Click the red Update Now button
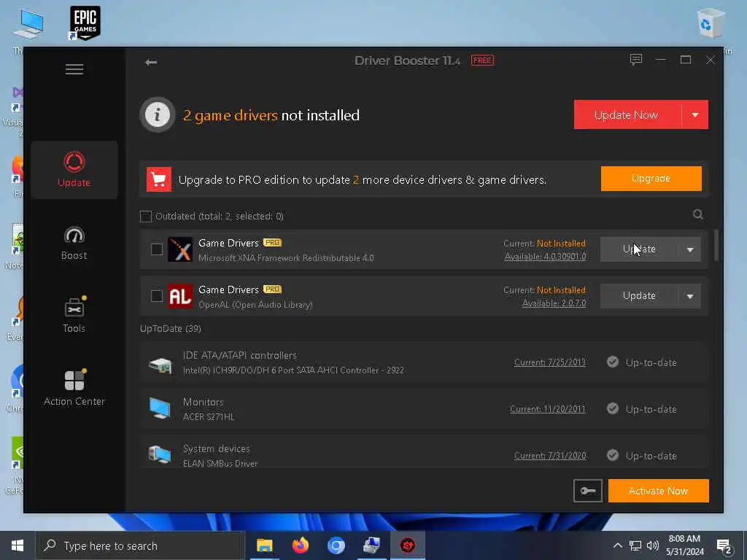The width and height of the screenshot is (747, 560). pyautogui.click(x=627, y=114)
